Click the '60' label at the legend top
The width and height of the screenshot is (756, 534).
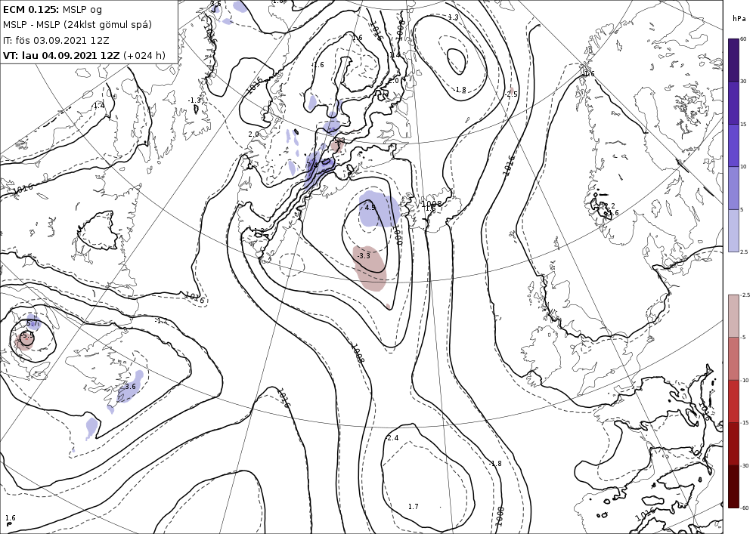[x=743, y=39]
